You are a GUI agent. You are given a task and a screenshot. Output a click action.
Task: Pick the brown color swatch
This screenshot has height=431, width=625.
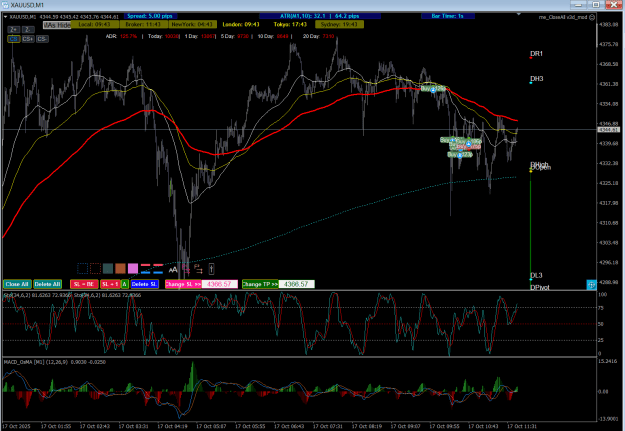(x=120, y=268)
